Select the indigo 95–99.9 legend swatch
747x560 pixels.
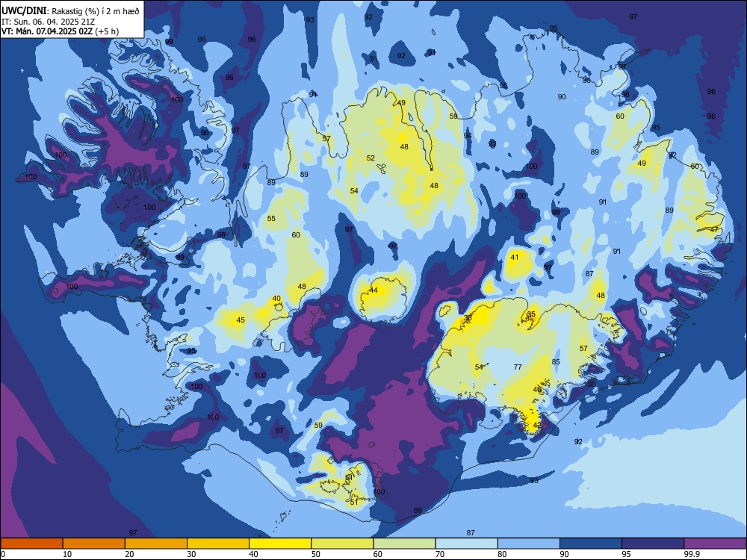tap(653, 544)
